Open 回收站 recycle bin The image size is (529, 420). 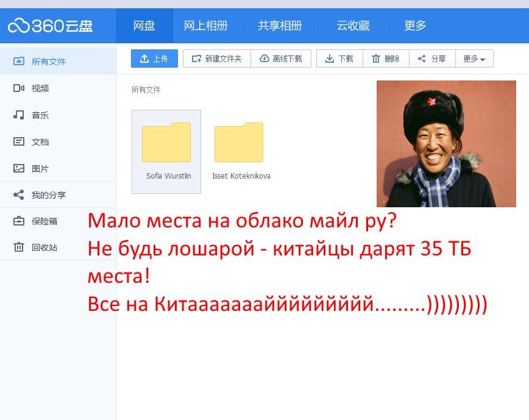[44, 247]
